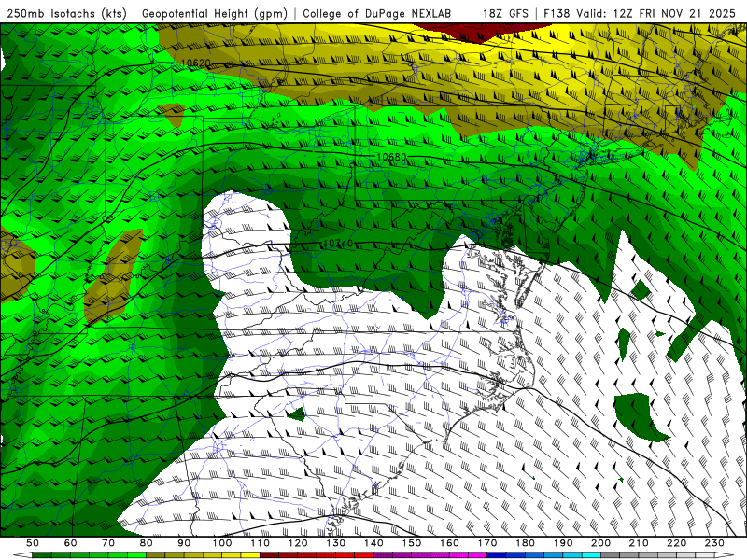This screenshot has width=747, height=560.
Task: Click the 140 value on the color scale
Action: pos(373,543)
